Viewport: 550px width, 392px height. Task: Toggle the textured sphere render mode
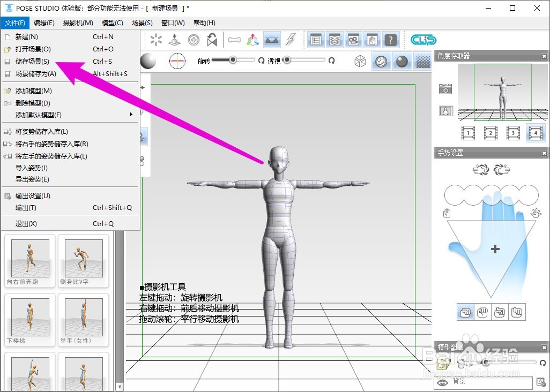pyautogui.click(x=381, y=61)
